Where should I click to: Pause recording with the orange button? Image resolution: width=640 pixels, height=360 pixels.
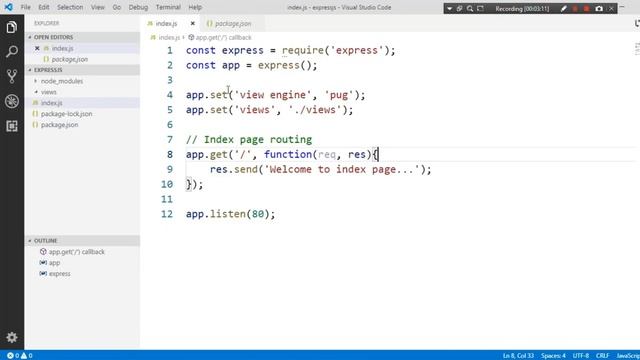pos(575,9)
